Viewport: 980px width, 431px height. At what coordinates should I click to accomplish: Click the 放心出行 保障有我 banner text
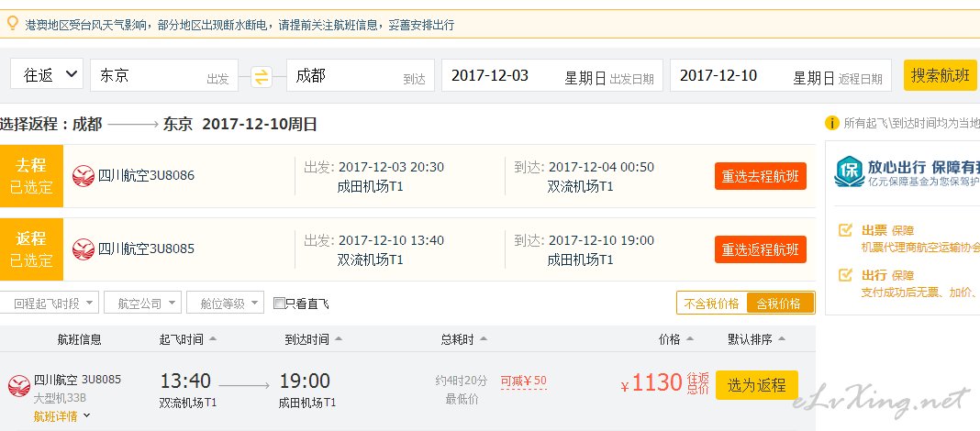(x=923, y=168)
